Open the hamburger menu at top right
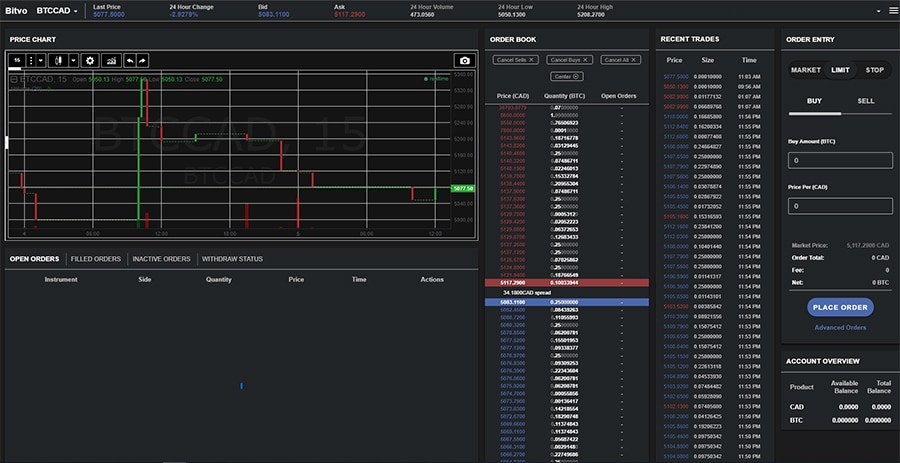This screenshot has width=900, height=463. [892, 11]
